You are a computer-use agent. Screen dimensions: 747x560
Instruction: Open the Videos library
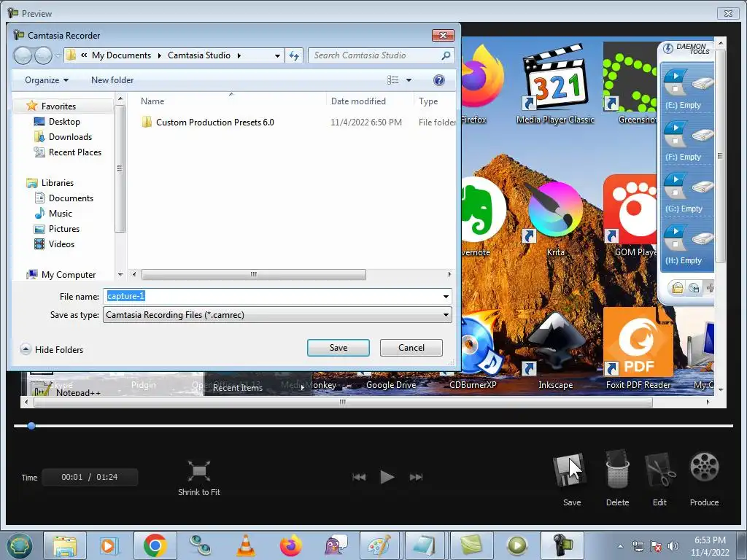click(x=61, y=244)
